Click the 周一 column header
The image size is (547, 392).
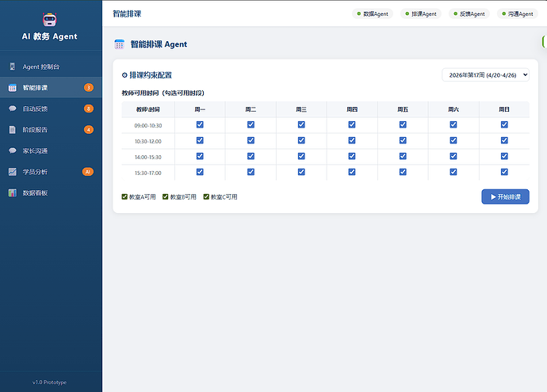pos(200,109)
